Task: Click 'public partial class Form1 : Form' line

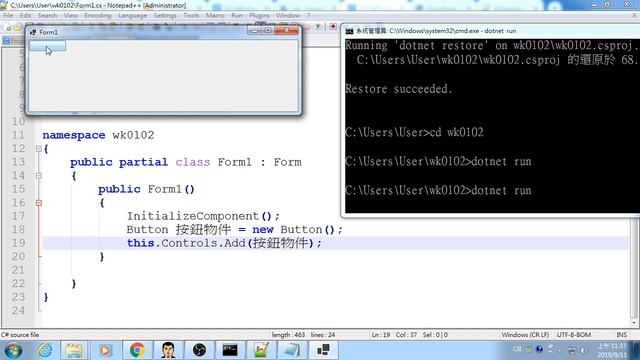Action: click(186, 162)
